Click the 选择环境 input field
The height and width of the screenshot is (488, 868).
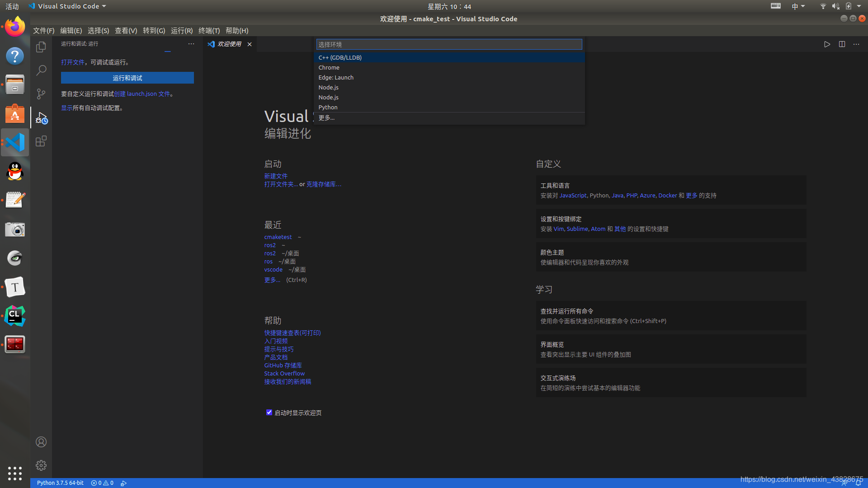(448, 44)
